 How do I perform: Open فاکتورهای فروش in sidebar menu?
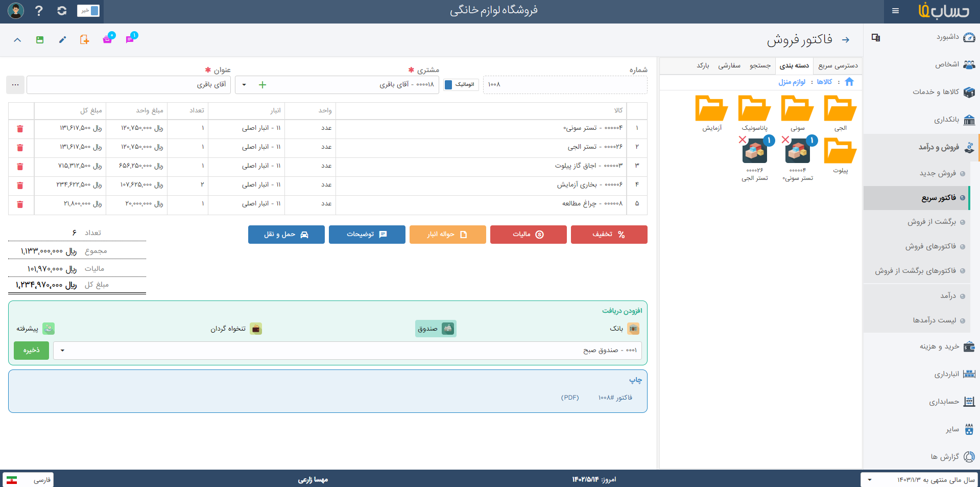930,246
